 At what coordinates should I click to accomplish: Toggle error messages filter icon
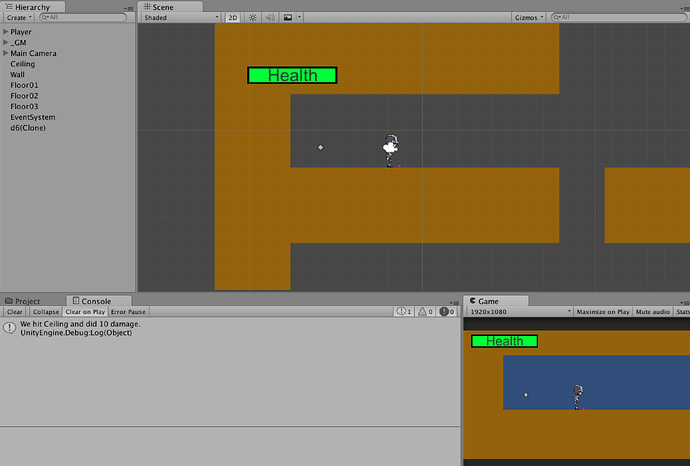447,312
